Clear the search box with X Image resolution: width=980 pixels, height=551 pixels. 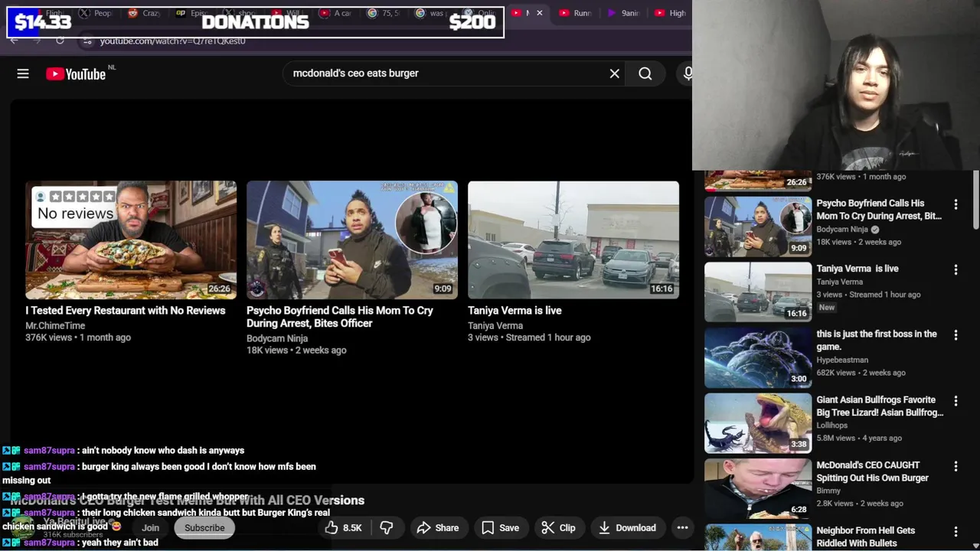coord(614,73)
